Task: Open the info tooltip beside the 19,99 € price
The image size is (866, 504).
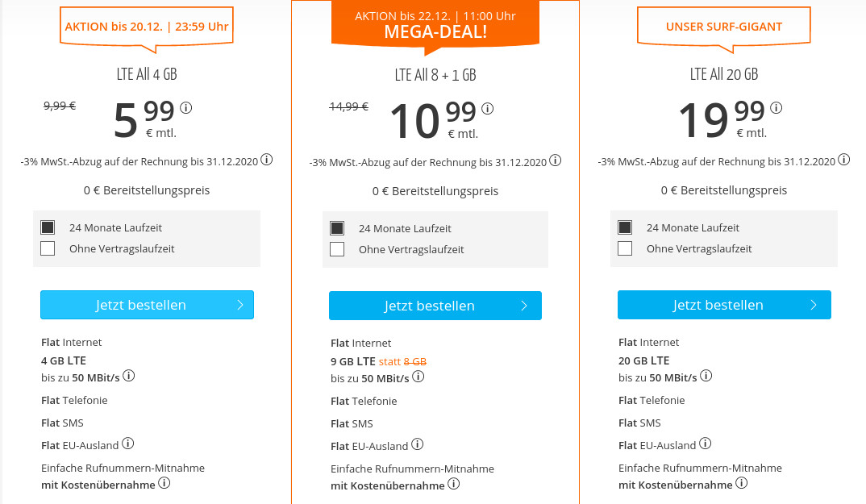Action: pos(776,106)
